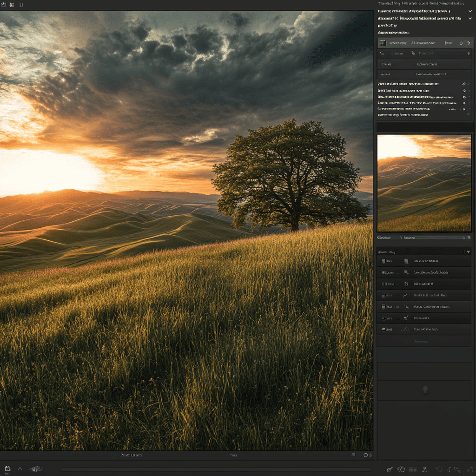Click the faint lightbulb icon in the empty lower-right area
Image resolution: width=476 pixels, height=476 pixels.
[425, 389]
